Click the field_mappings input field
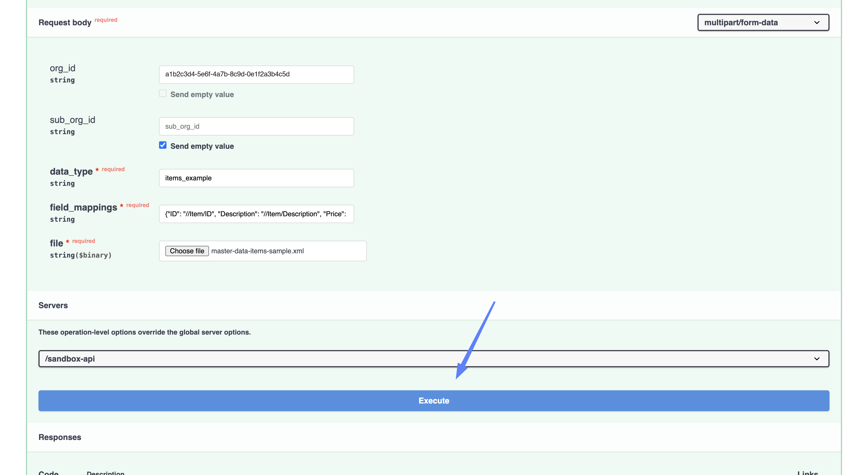 tap(256, 214)
